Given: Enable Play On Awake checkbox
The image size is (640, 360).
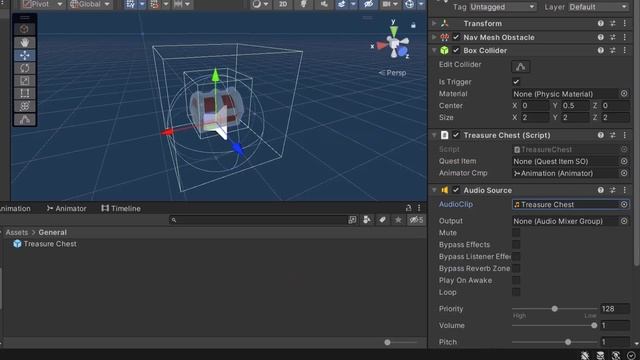Looking at the screenshot, I should (x=516, y=280).
